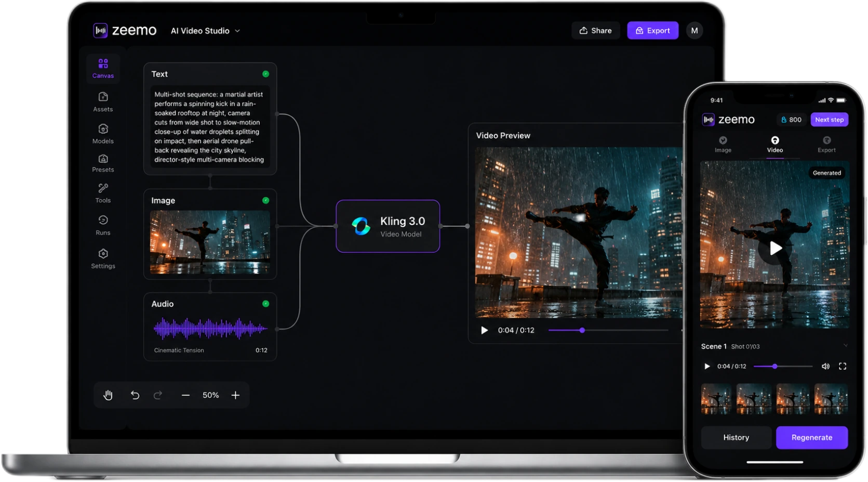Select the first shot thumbnail on the phone
Viewport: 868px width, 482px height.
(x=716, y=399)
